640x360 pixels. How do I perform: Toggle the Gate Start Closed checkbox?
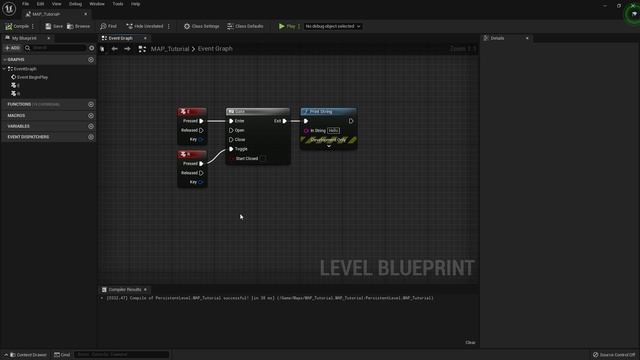[x=263, y=159]
